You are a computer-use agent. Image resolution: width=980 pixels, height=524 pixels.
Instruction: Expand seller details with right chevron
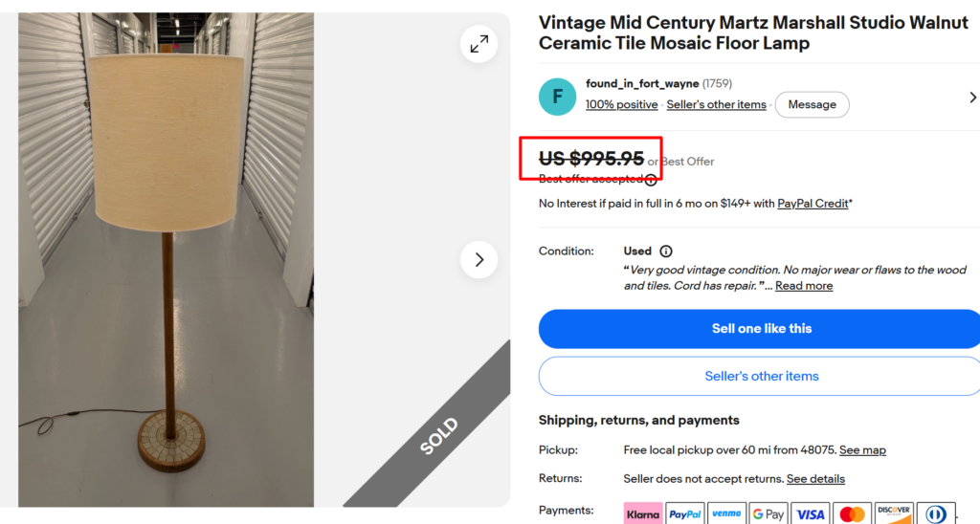coord(972,98)
